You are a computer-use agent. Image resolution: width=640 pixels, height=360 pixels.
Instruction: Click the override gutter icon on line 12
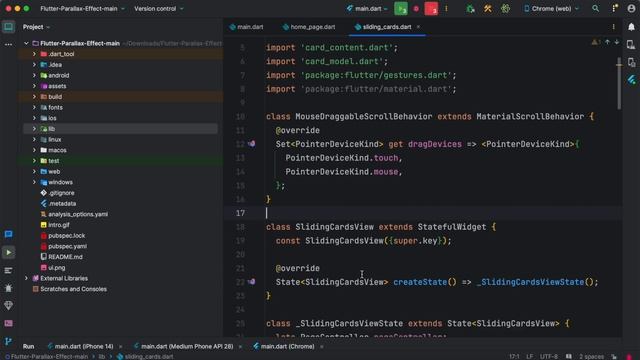pos(251,144)
